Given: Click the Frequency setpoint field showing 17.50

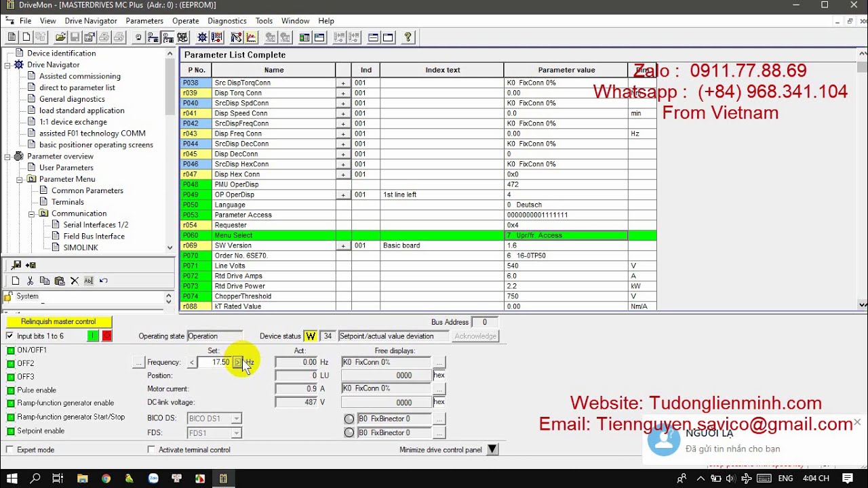Looking at the screenshot, I should (x=215, y=363).
